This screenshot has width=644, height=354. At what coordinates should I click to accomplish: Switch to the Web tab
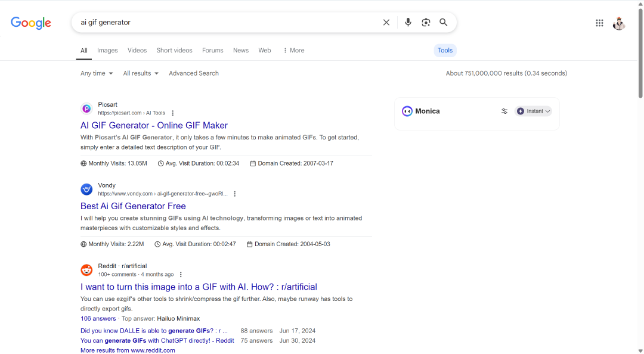coord(265,50)
